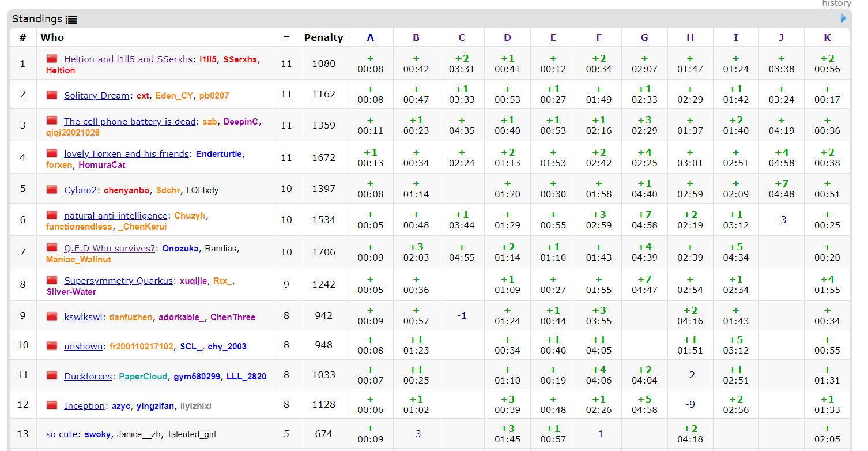Open the history link
The height and width of the screenshot is (451, 868).
(836, 3)
